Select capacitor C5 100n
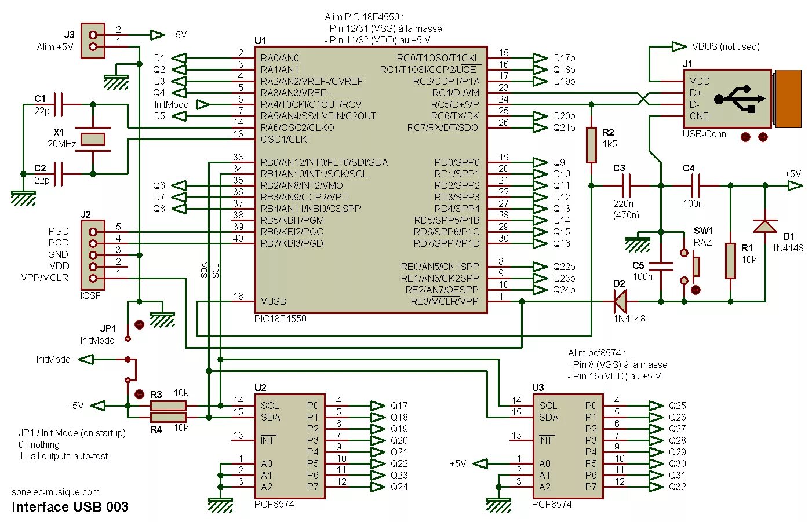The image size is (812, 522). 661,267
